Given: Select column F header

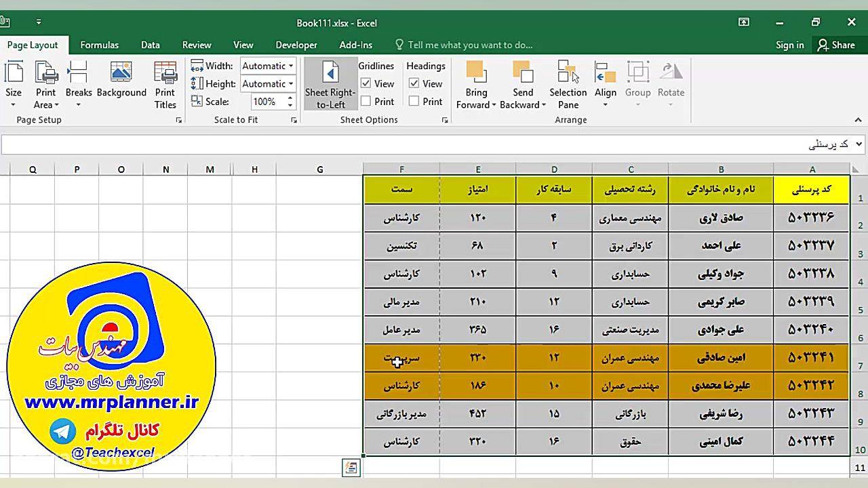Looking at the screenshot, I should (401, 169).
